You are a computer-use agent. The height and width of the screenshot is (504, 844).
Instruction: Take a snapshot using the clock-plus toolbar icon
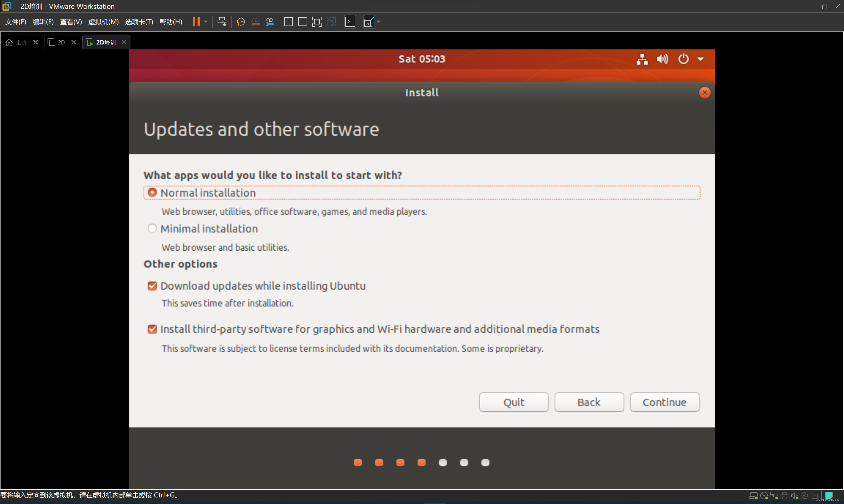point(240,21)
